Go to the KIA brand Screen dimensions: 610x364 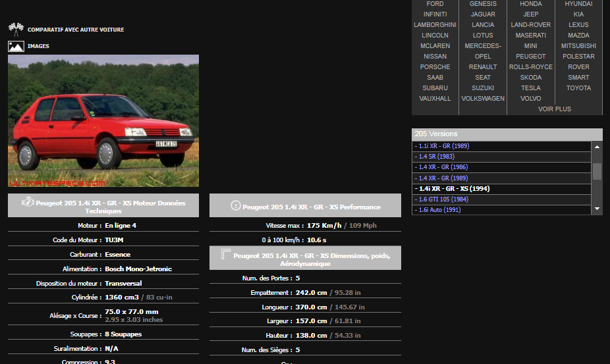pos(578,14)
